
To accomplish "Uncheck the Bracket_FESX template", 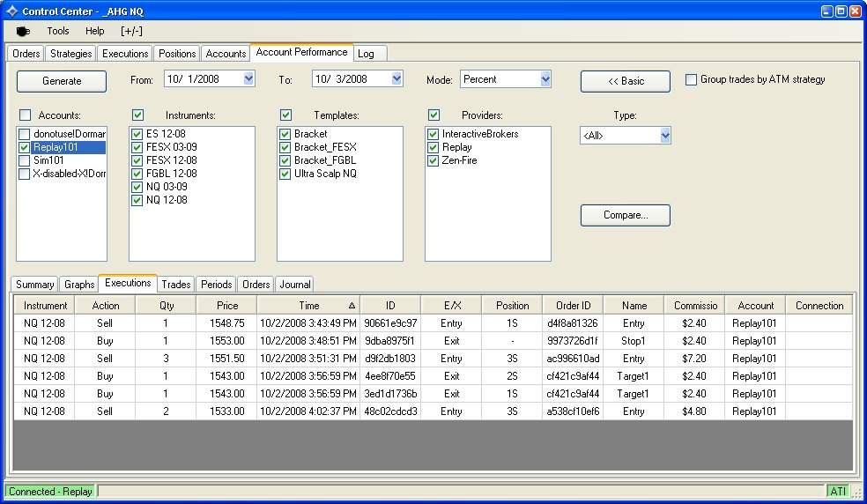I will click(x=285, y=147).
